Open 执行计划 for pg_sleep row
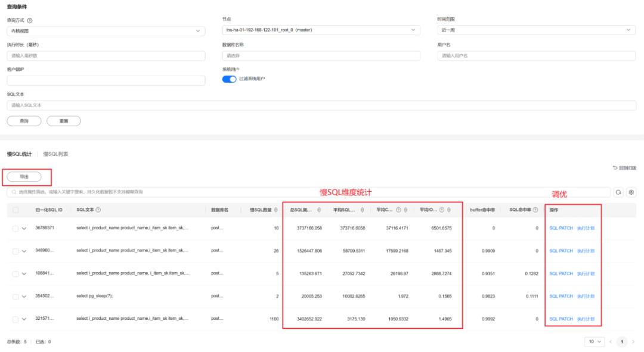Image resolution: width=644 pixels, height=352 pixels. click(586, 296)
